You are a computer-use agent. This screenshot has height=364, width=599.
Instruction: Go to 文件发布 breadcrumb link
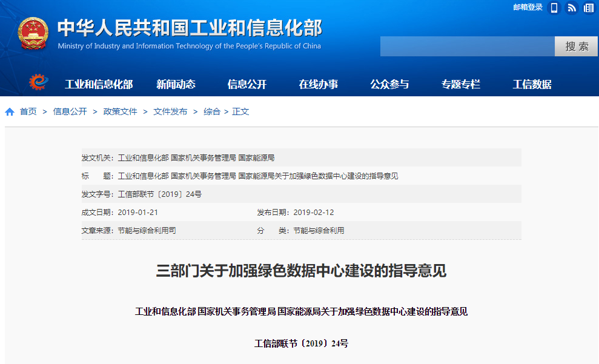coord(170,111)
